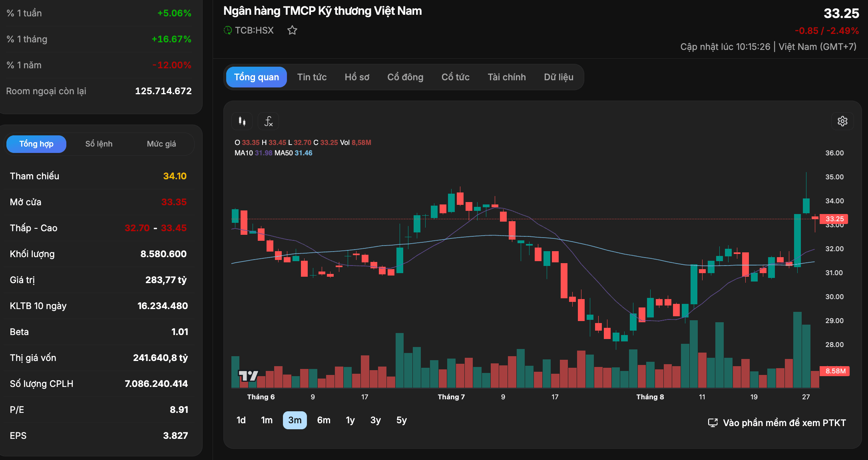This screenshot has height=460, width=868.
Task: Change chart range to 1y
Action: click(350, 420)
